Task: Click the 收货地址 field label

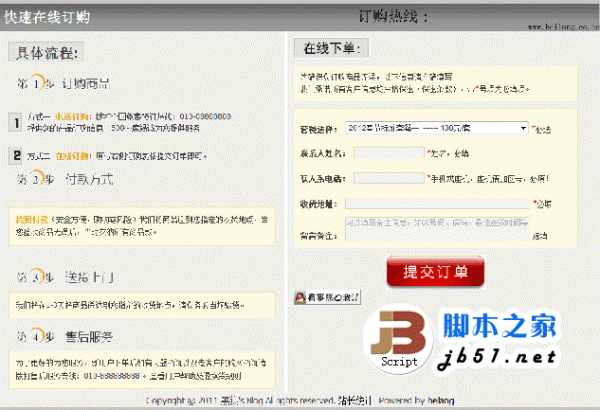Action: click(x=318, y=204)
